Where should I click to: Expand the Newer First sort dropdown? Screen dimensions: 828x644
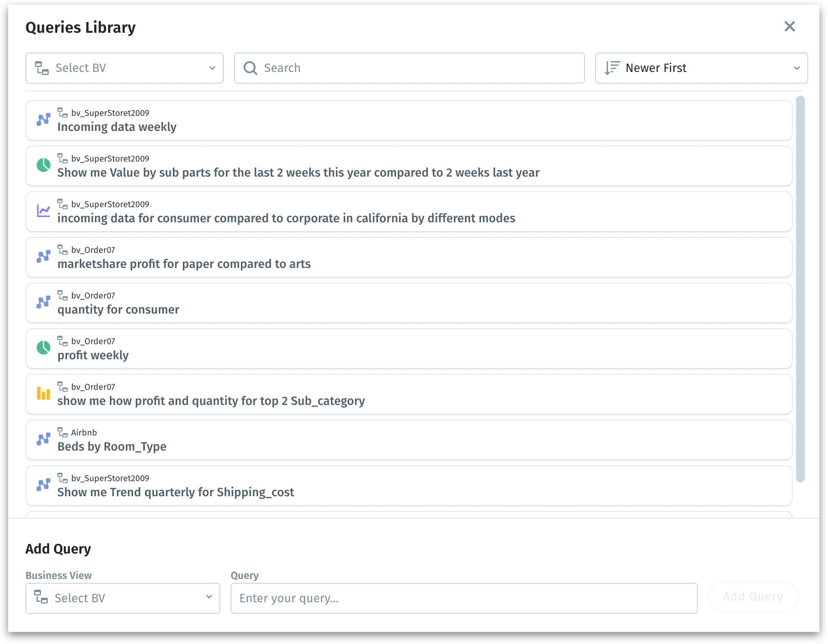[701, 68]
